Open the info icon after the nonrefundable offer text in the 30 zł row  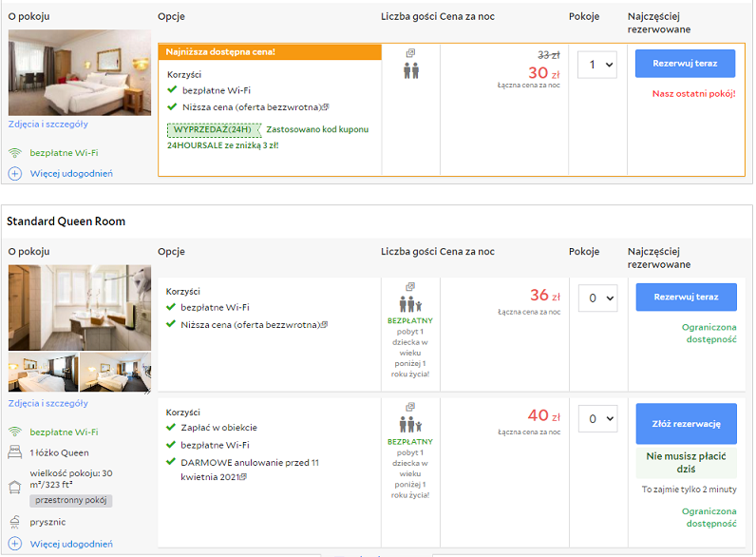pyautogui.click(x=326, y=107)
